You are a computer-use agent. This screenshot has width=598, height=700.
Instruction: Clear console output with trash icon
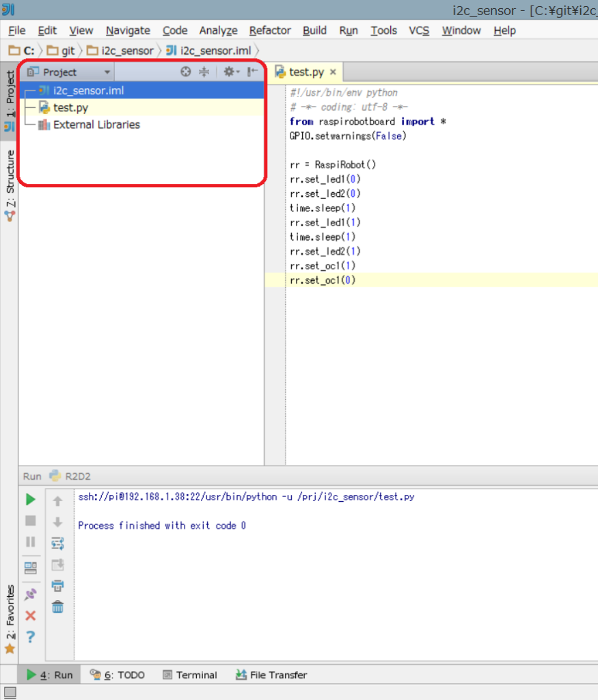[x=58, y=606]
